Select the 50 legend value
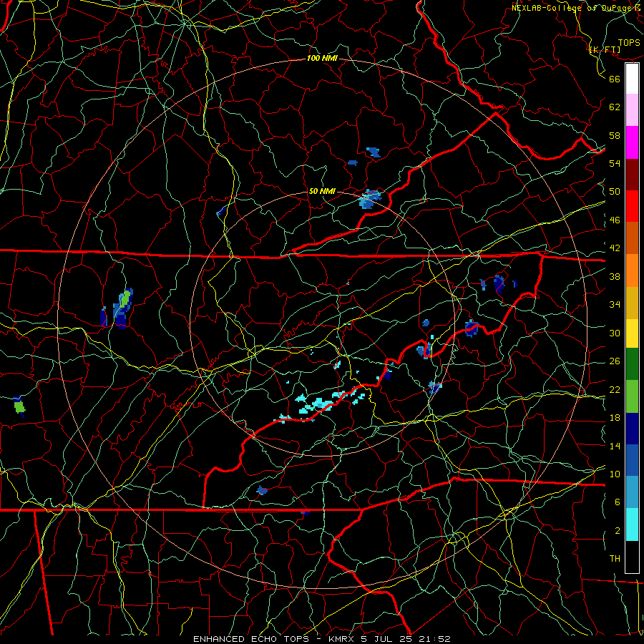The width and height of the screenshot is (644, 644). (615, 191)
